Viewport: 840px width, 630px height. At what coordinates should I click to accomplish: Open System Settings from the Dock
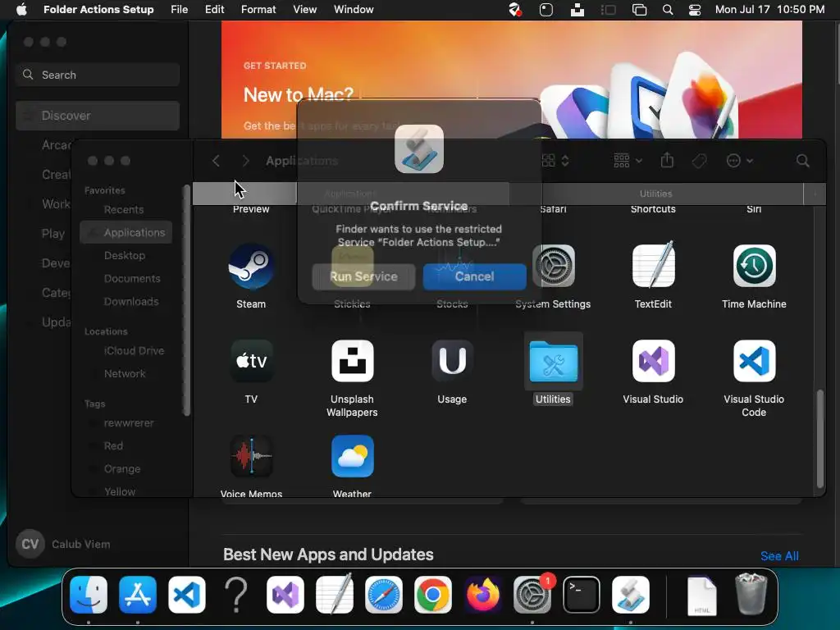(532, 595)
